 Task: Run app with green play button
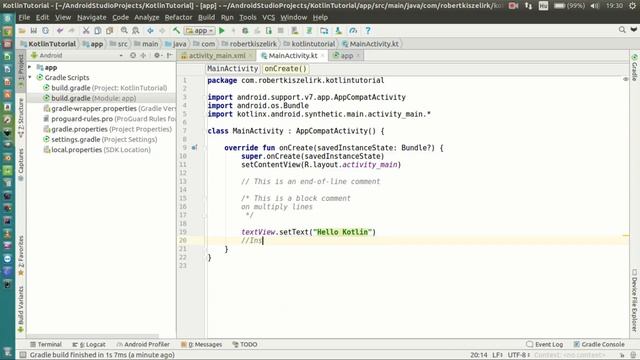(222, 31)
